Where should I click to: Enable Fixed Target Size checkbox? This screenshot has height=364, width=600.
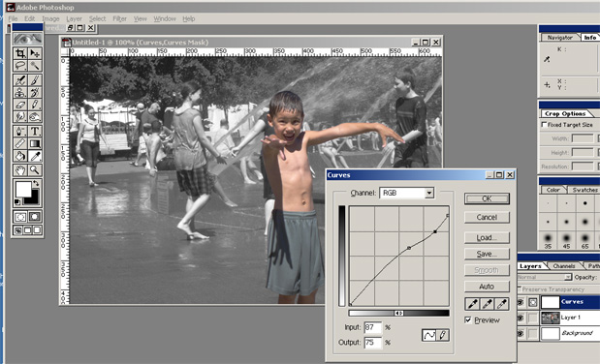(x=544, y=125)
